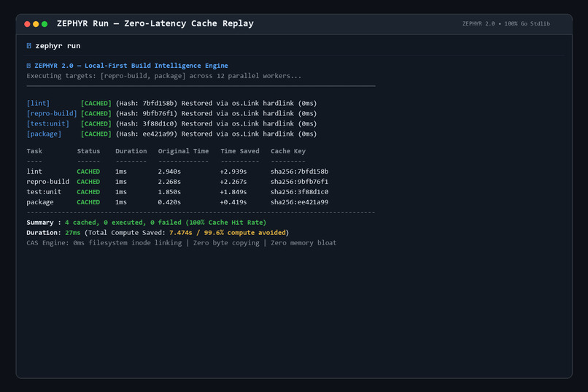Click [CACHED] badge on the package log line
Screen dimensions: 588x392
96,134
